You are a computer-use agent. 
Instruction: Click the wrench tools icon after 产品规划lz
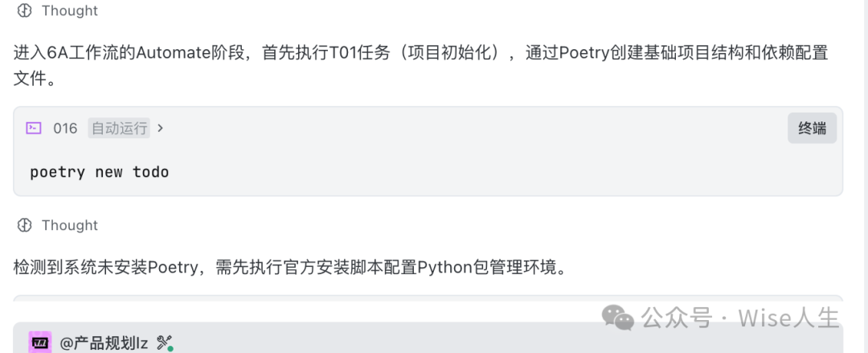164,343
